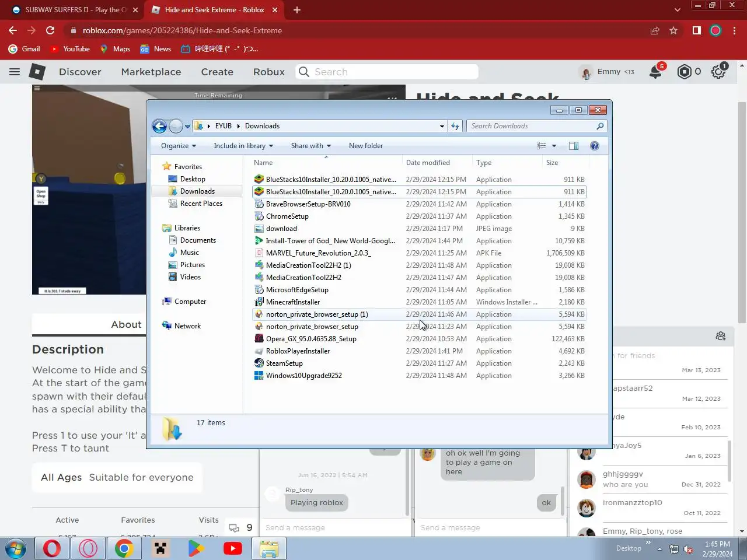Viewport: 747px width, 560px height.
Task: Open Recent Places in navigation pane
Action: coord(201,204)
